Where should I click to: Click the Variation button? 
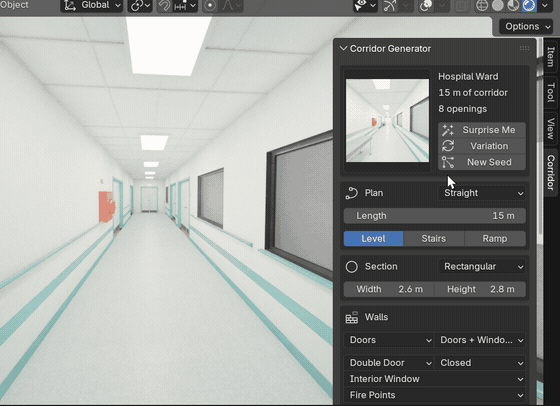[482, 146]
